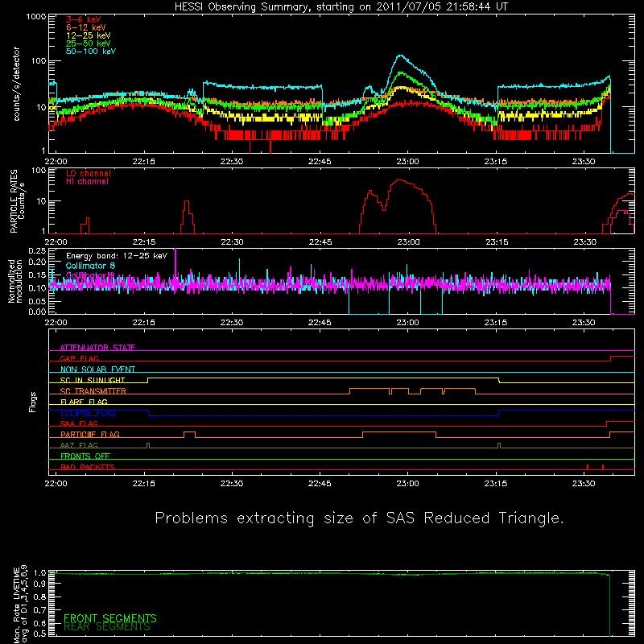Click the blue ECLIPSE FLAG label
The height and width of the screenshot is (644, 644).
coord(88,413)
